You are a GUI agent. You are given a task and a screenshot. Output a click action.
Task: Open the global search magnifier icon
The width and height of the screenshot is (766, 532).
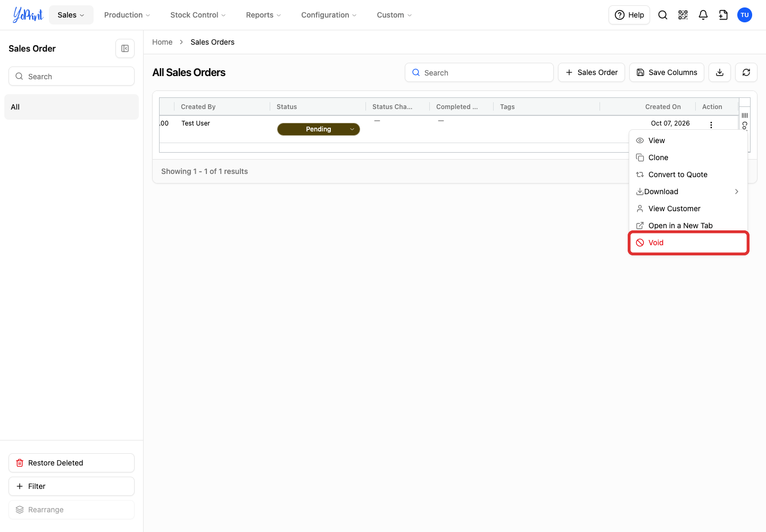pyautogui.click(x=663, y=15)
